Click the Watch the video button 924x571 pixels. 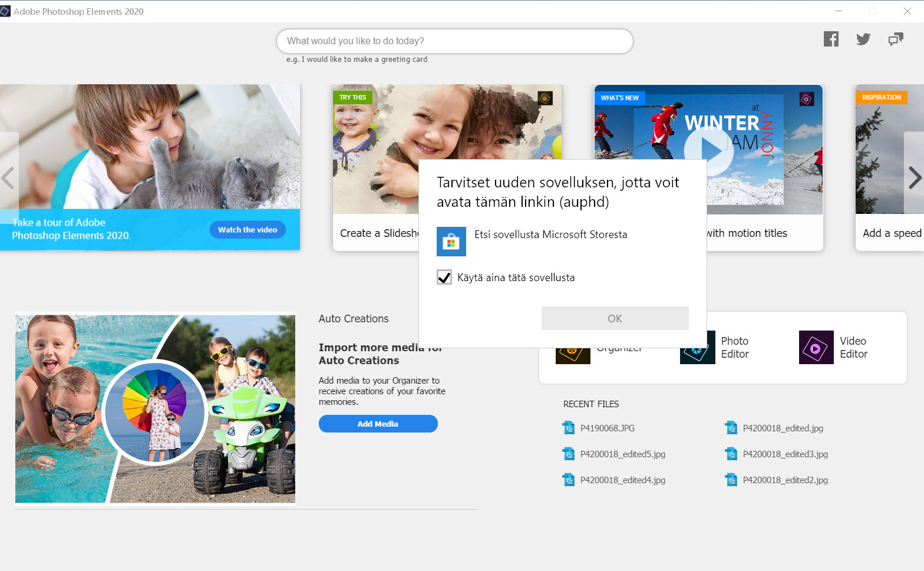pos(247,230)
